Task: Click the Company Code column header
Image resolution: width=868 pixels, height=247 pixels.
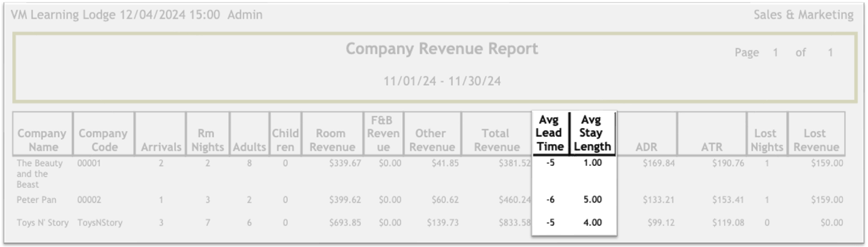Action: (103, 140)
